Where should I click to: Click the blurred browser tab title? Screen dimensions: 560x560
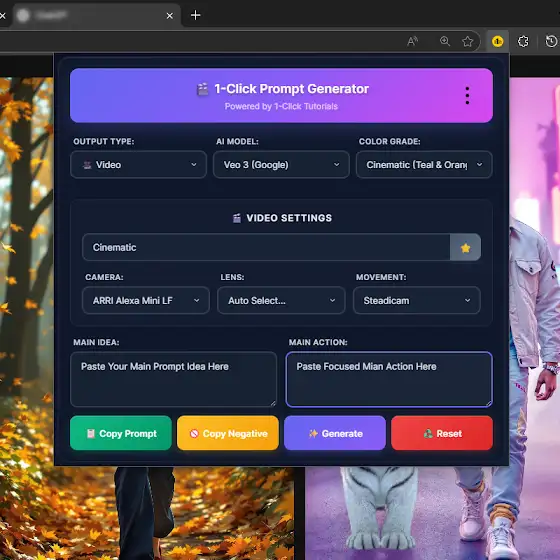click(x=51, y=15)
